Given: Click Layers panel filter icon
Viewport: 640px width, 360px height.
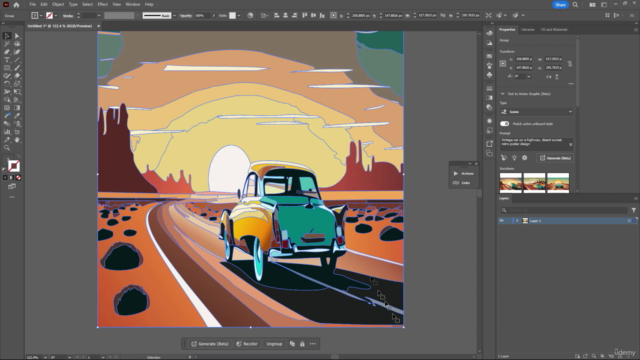Looking at the screenshot, I should point(633,210).
